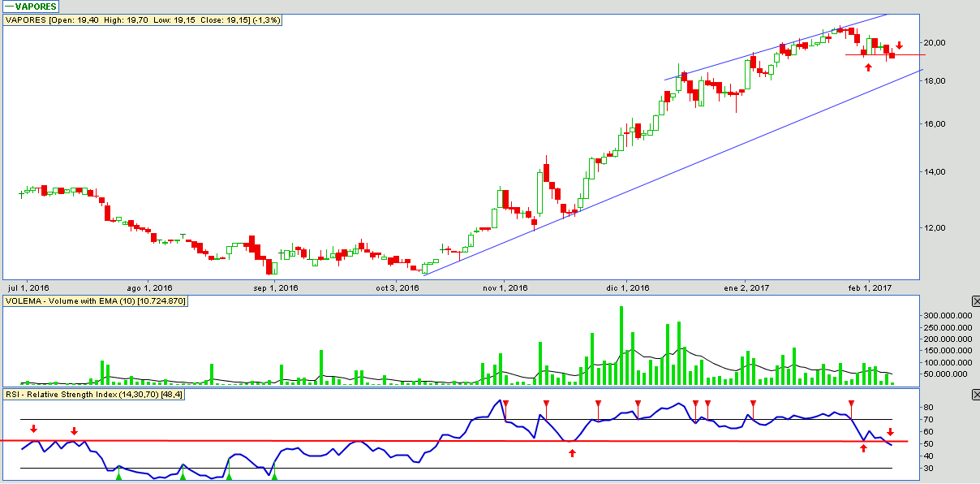Screen dimensions: 980x484
Task: Click the RSI axis value 30
Action: (x=929, y=469)
